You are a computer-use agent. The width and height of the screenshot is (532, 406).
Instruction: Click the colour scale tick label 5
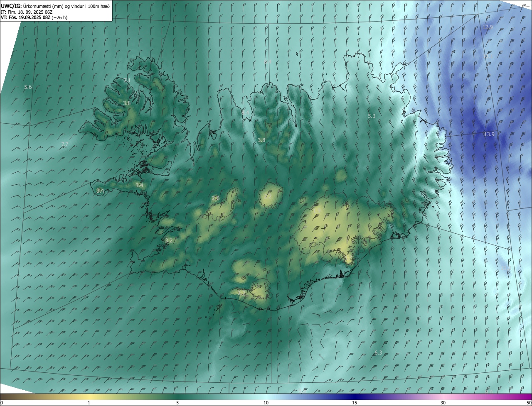(177, 403)
